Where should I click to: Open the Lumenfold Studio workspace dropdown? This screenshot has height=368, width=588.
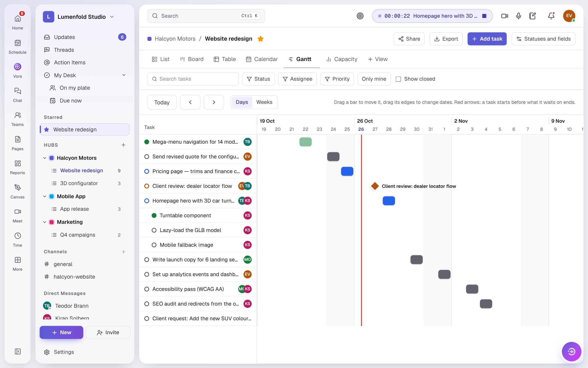[79, 17]
